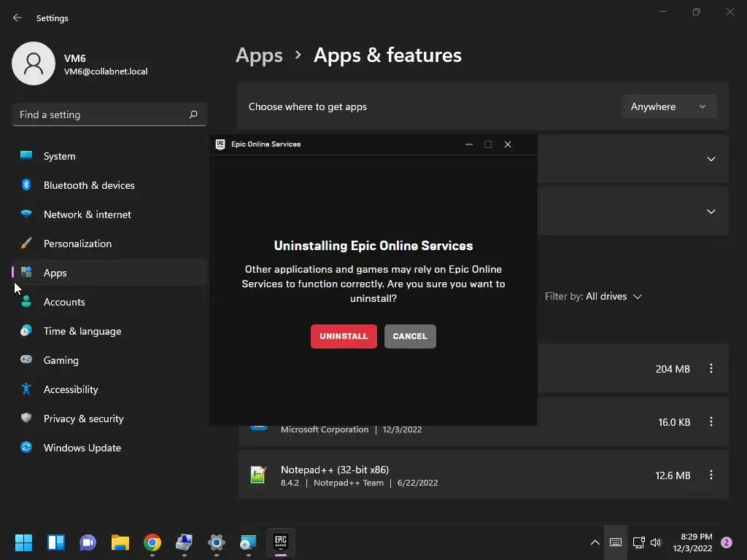Click the Windows Update refresh icon

pos(26,447)
